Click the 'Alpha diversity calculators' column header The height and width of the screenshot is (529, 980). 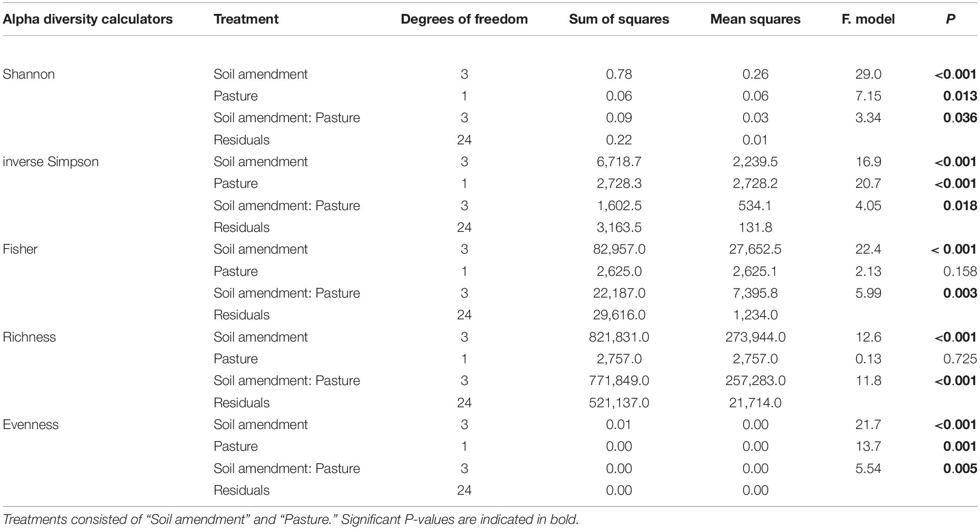(x=87, y=19)
